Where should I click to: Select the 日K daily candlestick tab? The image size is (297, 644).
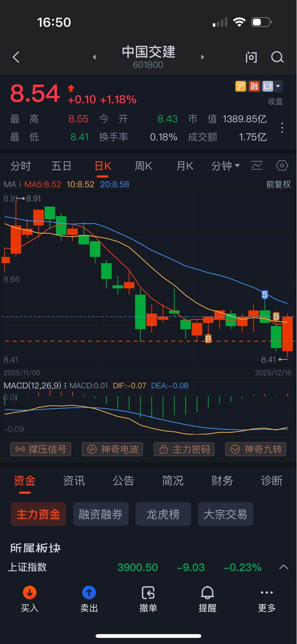click(x=103, y=166)
